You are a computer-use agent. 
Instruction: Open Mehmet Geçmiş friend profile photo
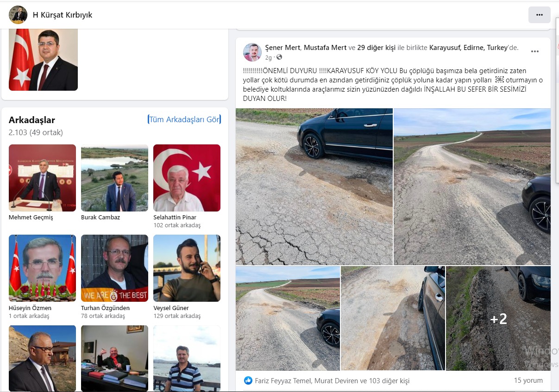pyautogui.click(x=42, y=178)
